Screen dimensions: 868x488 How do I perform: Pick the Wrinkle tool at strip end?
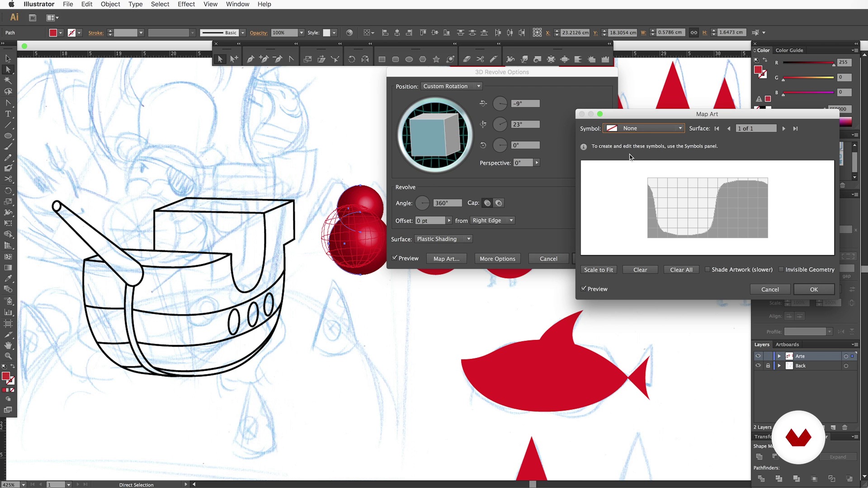tap(605, 59)
